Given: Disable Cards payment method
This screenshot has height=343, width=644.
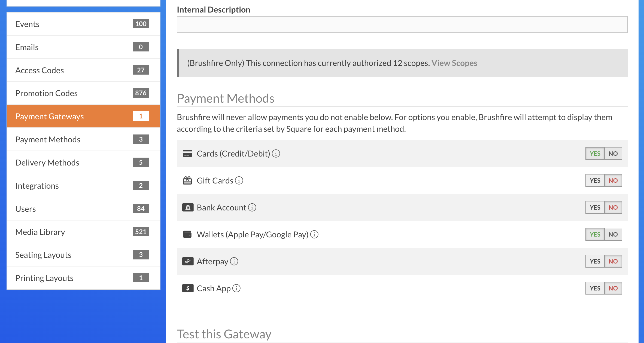Looking at the screenshot, I should click(x=613, y=153).
